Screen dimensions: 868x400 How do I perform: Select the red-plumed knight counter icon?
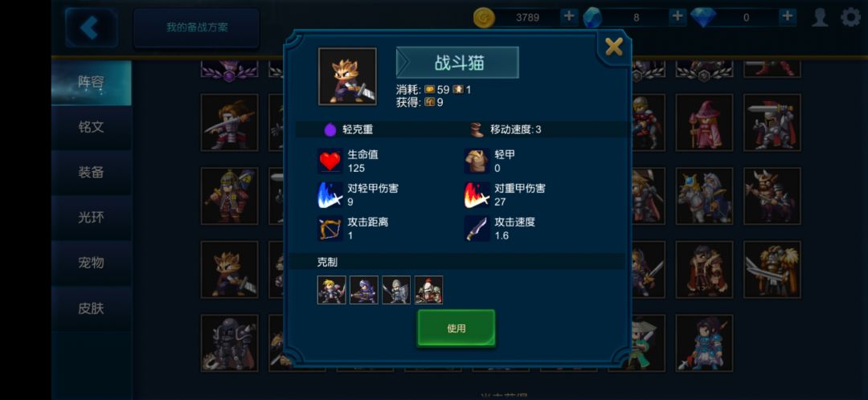pos(428,290)
